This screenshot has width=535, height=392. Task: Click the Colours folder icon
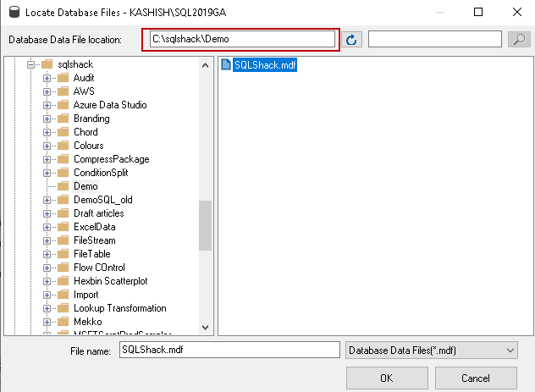[x=63, y=146]
